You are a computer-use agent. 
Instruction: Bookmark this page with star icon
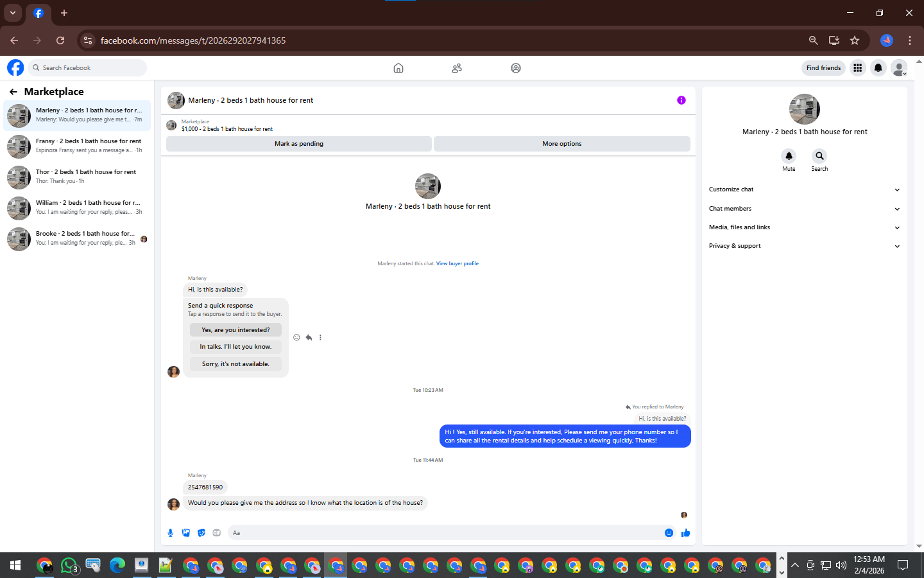click(855, 40)
